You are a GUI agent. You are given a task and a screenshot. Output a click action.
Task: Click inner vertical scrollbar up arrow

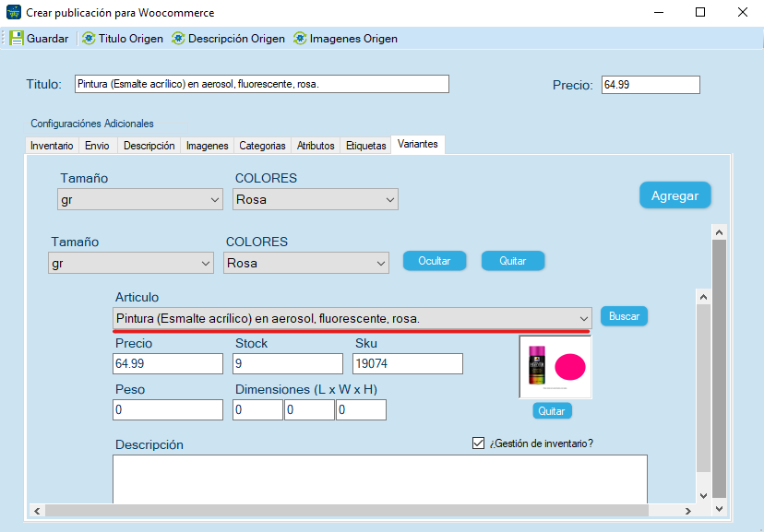[703, 297]
